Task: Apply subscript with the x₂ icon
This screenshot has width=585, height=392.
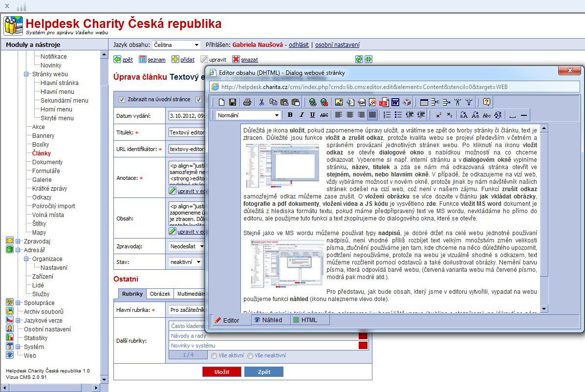Action: [x=450, y=115]
